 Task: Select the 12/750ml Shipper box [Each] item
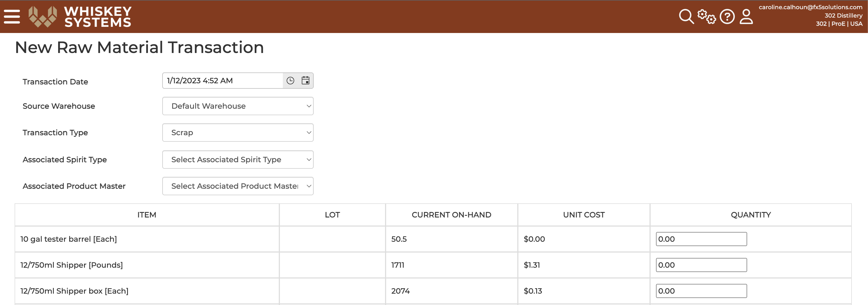(74, 291)
